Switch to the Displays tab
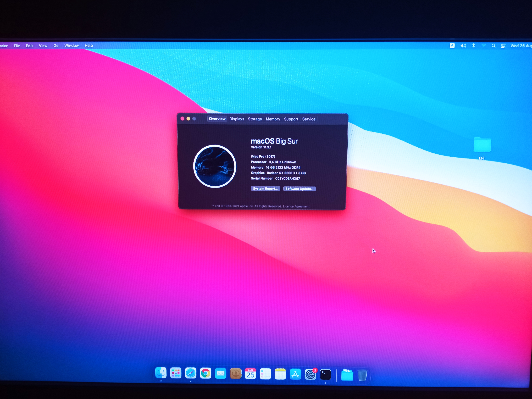This screenshot has width=532, height=399. 237,119
